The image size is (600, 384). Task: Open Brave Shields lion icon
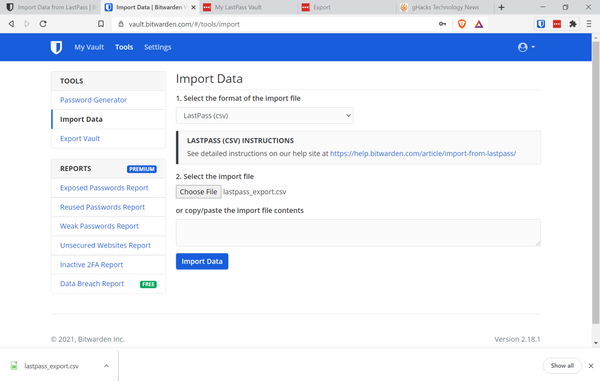click(462, 24)
